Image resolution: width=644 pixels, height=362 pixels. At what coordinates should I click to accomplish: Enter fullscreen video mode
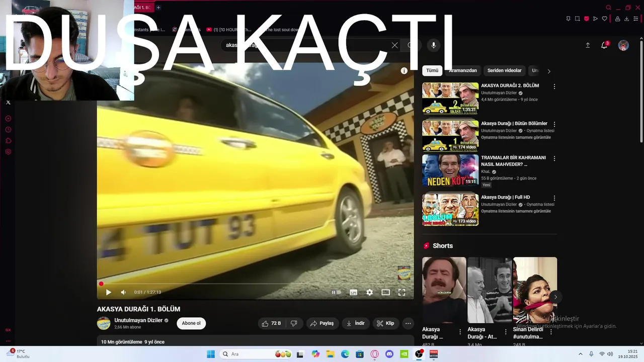(402, 292)
